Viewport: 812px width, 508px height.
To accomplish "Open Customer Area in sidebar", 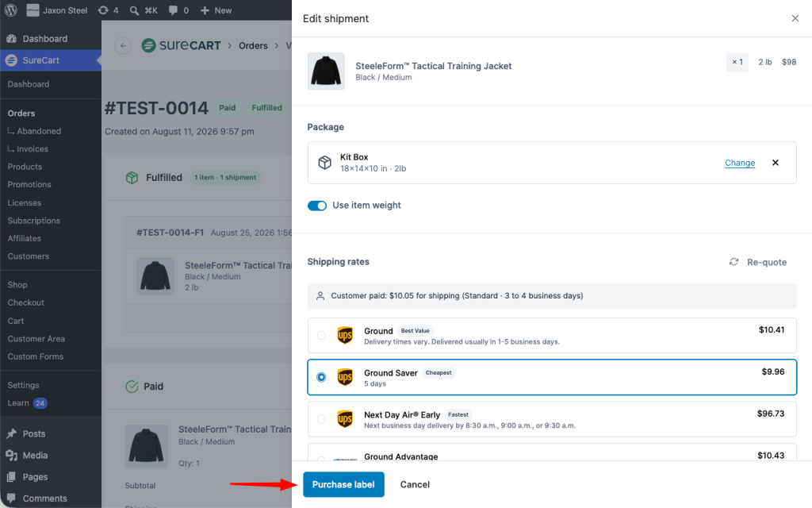I will (x=36, y=338).
